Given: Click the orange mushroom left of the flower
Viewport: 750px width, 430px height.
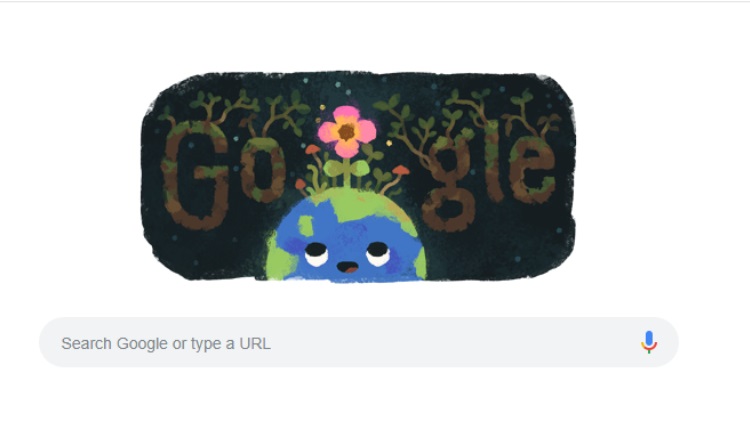Looking at the screenshot, I should (312, 149).
